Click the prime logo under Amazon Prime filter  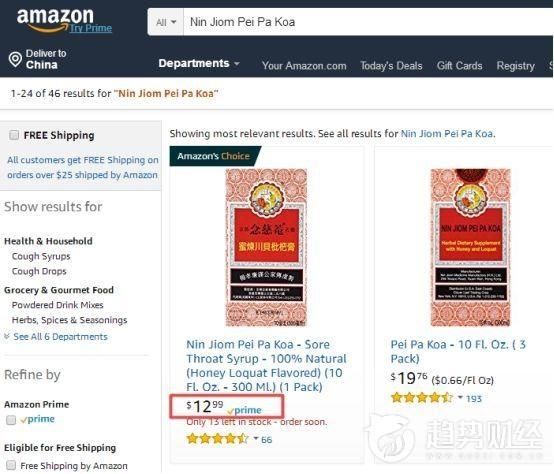point(37,419)
